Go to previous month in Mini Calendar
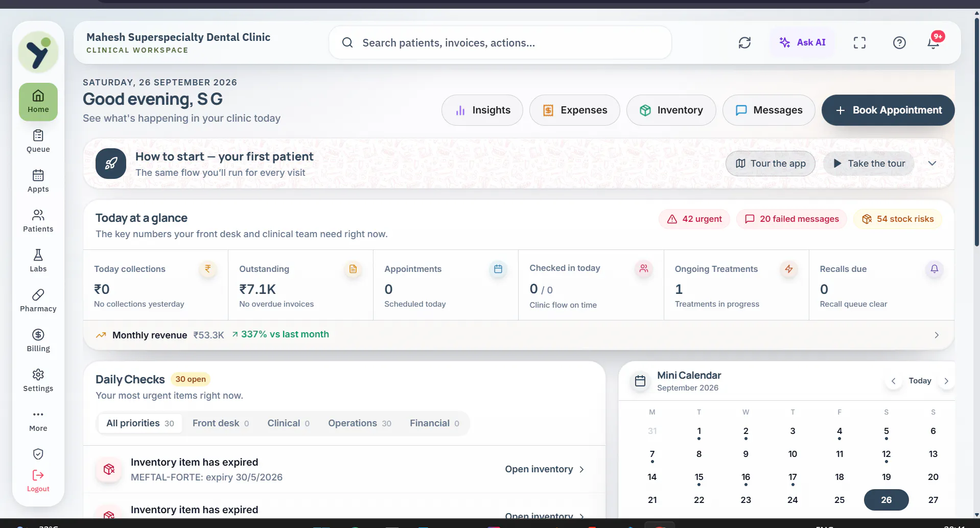The width and height of the screenshot is (980, 528). (x=893, y=381)
